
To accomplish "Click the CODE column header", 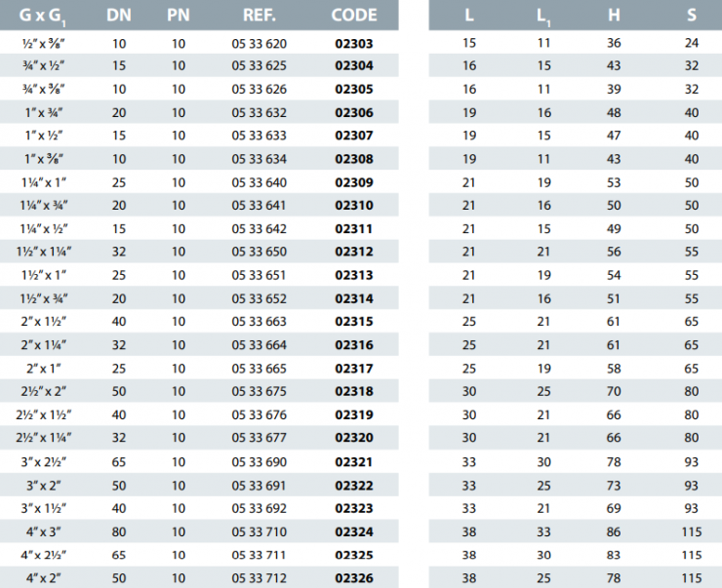I will point(353,16).
